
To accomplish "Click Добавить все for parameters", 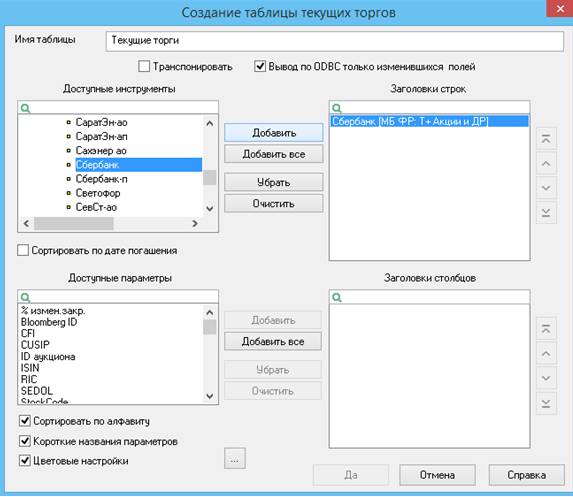I will [x=273, y=341].
